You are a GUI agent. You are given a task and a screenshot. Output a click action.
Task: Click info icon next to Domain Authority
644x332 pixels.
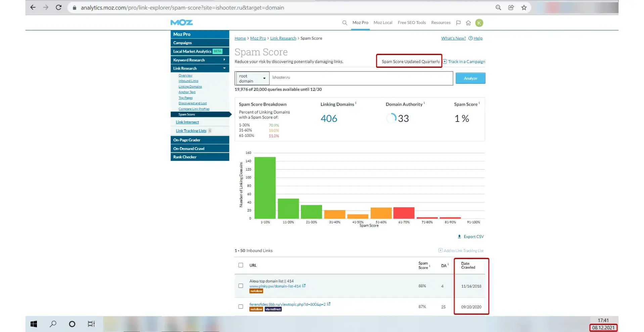424,103
